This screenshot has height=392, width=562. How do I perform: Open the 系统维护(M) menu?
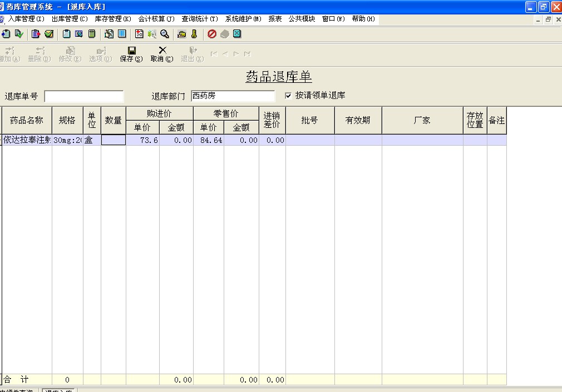tap(243, 19)
